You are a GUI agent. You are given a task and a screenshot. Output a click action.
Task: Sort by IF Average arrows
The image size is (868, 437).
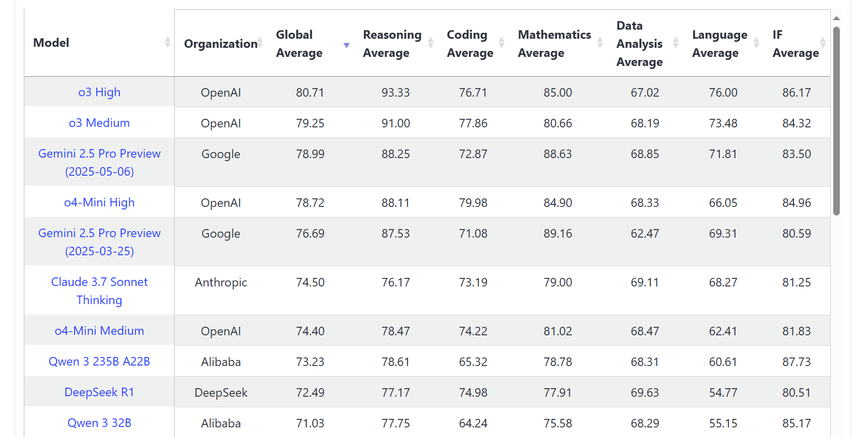pyautogui.click(x=823, y=42)
